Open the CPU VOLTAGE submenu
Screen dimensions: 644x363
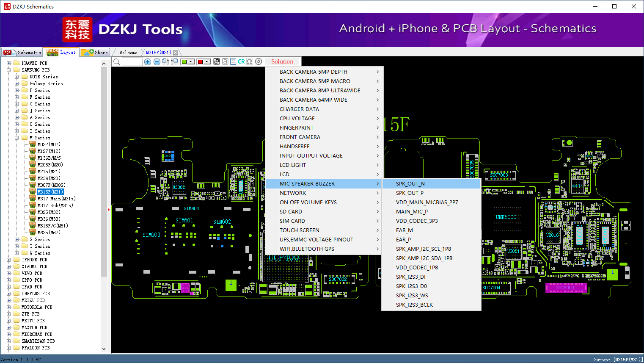click(x=325, y=118)
